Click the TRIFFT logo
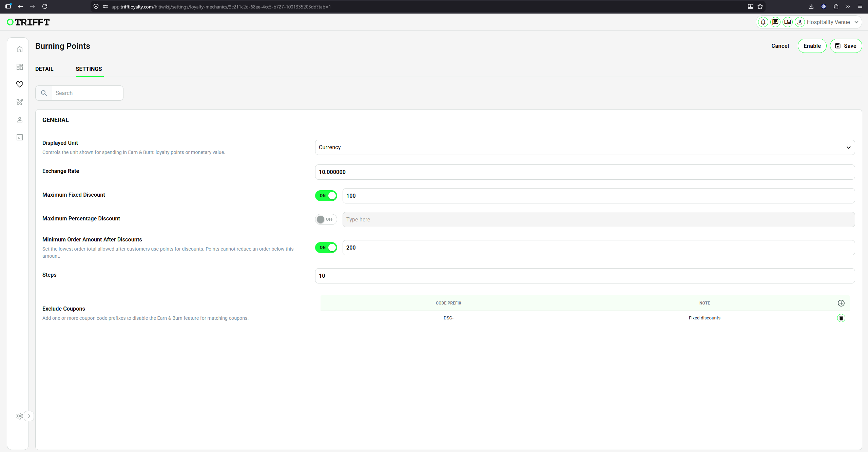 coord(28,22)
